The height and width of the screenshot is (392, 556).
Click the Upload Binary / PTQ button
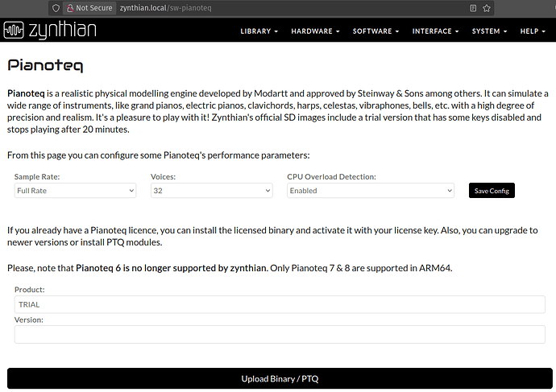[x=280, y=378]
